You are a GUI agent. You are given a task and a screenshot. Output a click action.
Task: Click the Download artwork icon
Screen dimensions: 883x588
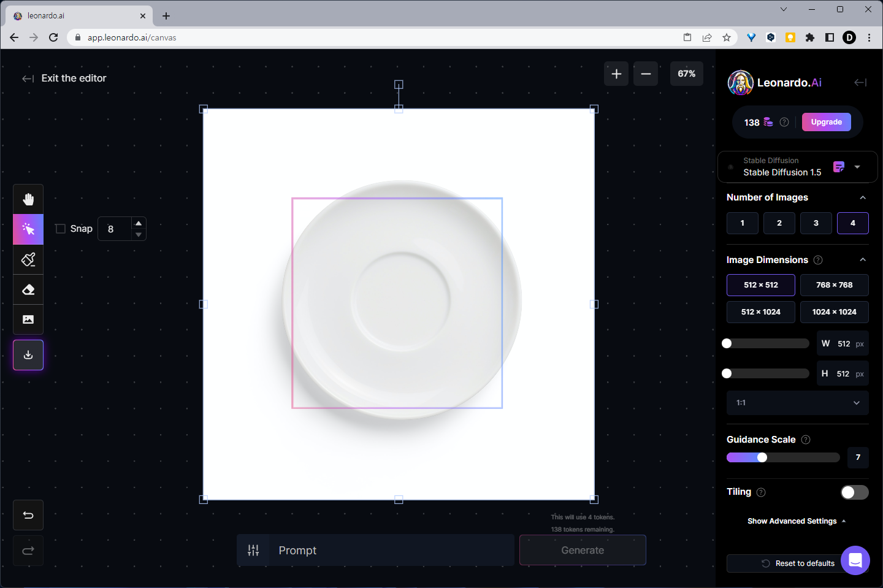[28, 355]
